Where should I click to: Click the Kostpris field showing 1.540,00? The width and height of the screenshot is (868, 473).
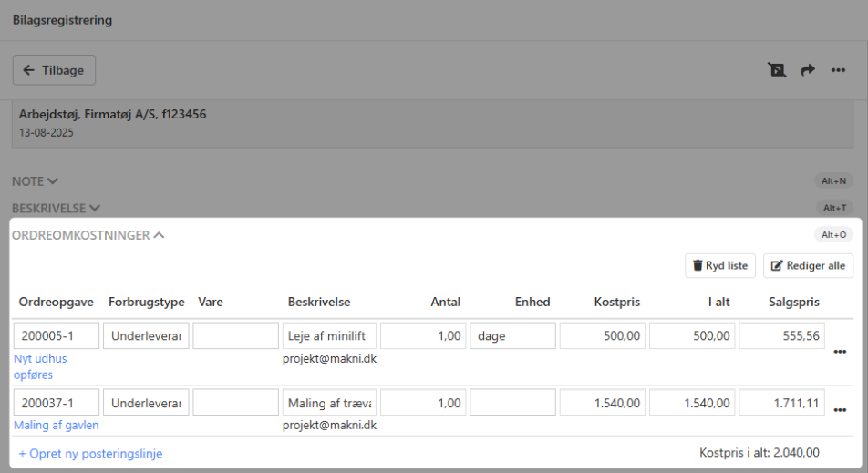pyautogui.click(x=602, y=403)
